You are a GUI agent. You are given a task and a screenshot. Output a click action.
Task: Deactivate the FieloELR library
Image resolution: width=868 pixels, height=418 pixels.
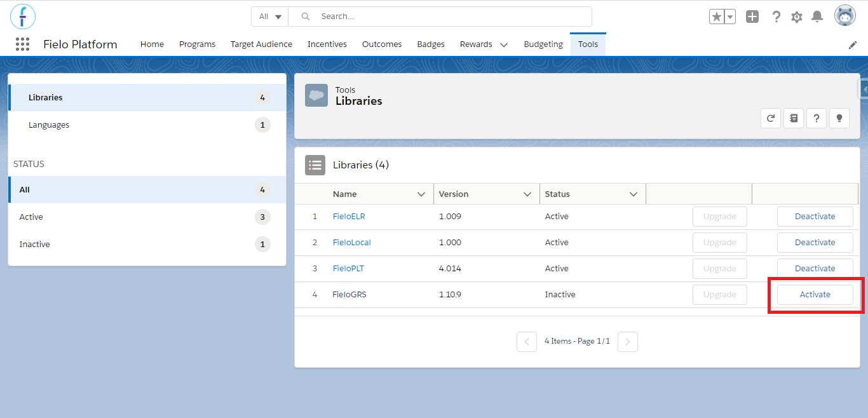click(815, 217)
